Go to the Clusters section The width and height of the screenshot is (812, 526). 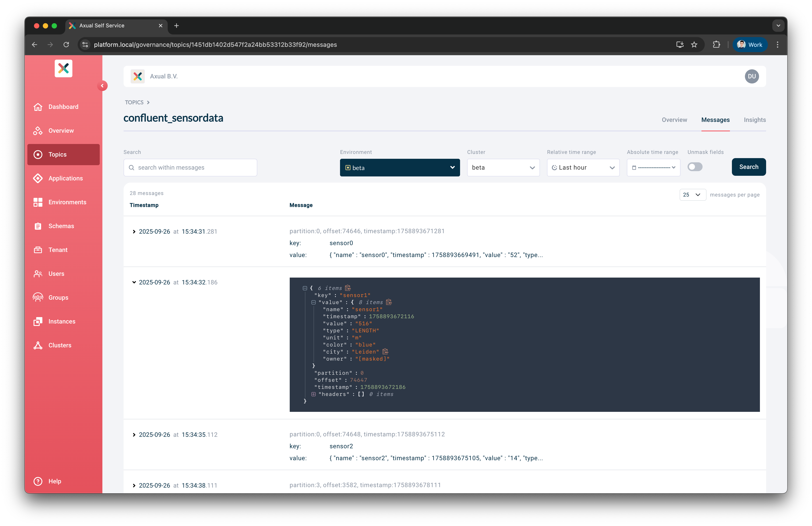(x=59, y=345)
